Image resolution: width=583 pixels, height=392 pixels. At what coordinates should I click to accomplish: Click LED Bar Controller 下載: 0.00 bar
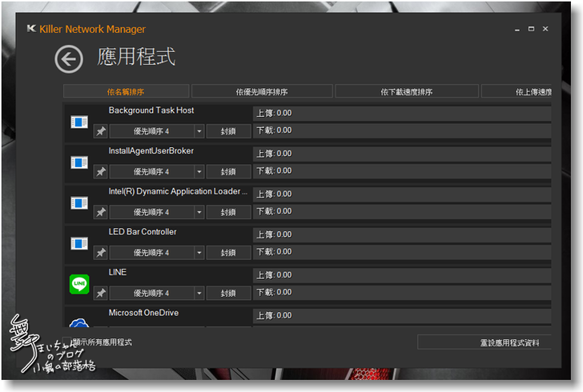coord(402,252)
